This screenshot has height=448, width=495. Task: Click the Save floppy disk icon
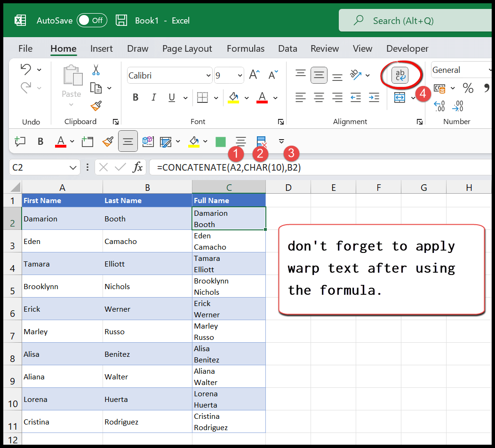121,21
